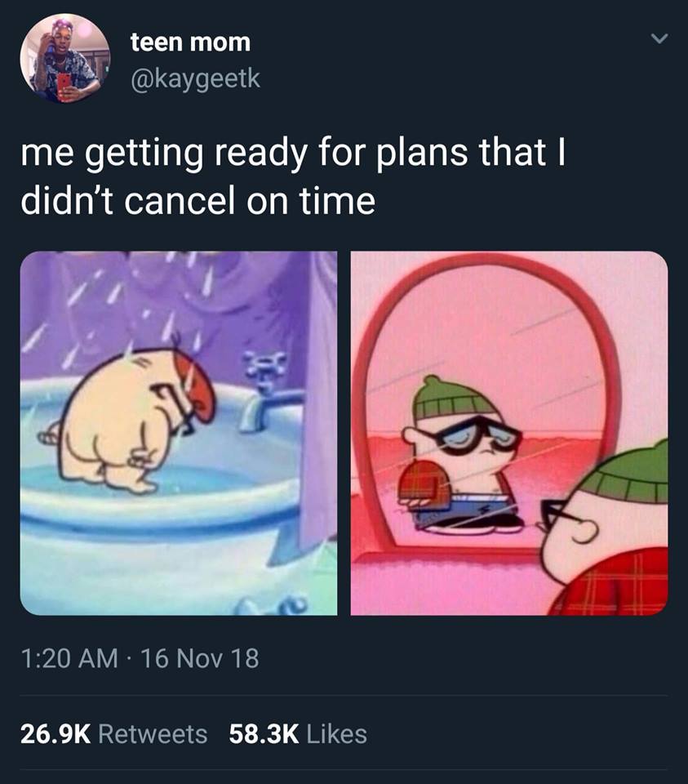Screen dimensions: 688x784
Task: Click the foreground green beanie in the right image
Action: pyautogui.click(x=626, y=474)
